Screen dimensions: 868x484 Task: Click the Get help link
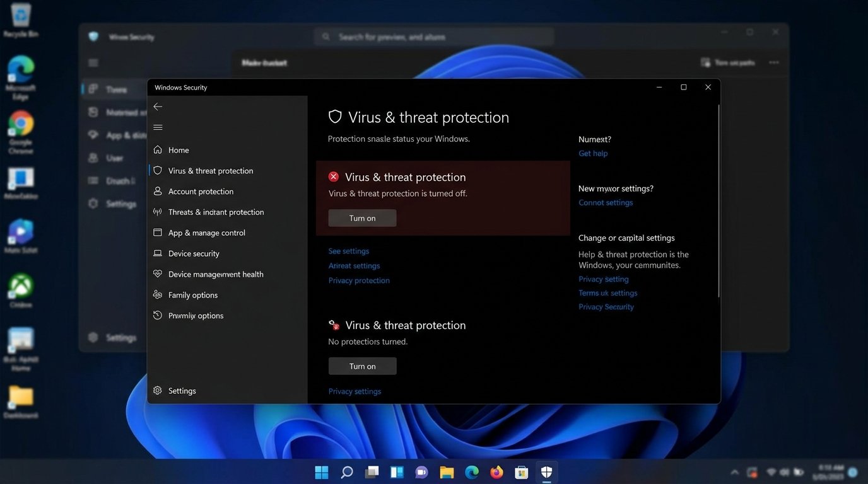(593, 153)
